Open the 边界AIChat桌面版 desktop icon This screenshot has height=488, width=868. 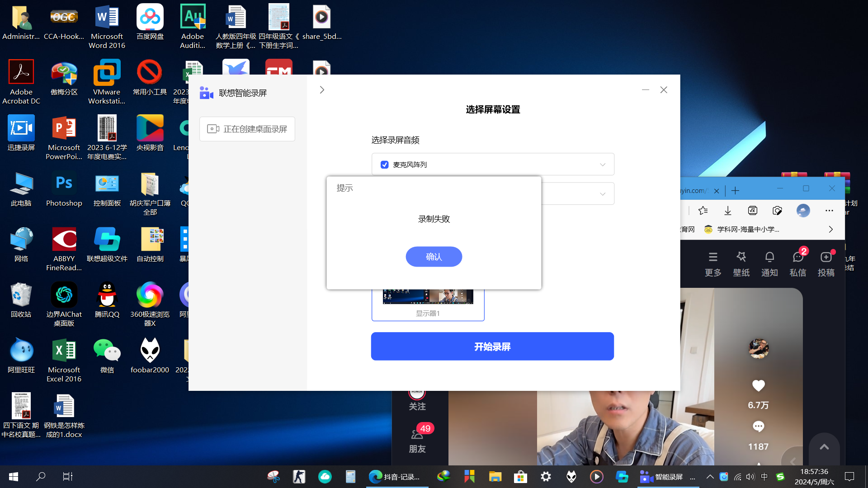tap(64, 305)
